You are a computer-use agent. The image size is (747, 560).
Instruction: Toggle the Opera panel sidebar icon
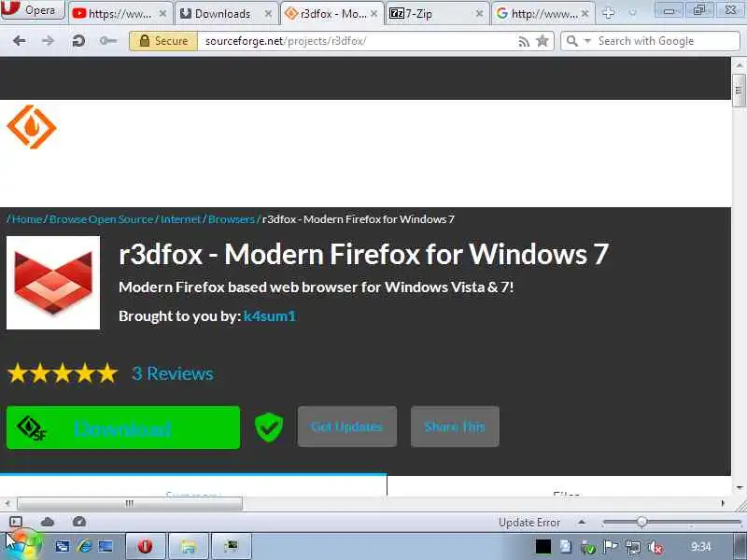(x=16, y=522)
